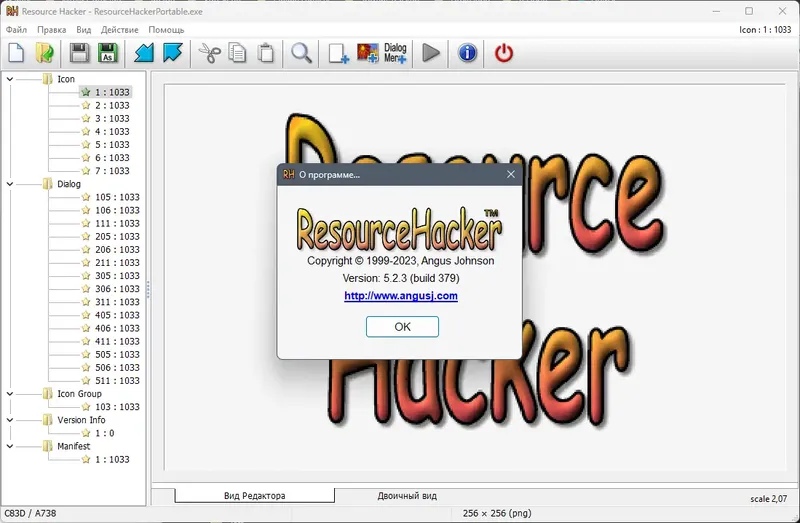
Task: Open the Действие menu
Action: point(119,30)
